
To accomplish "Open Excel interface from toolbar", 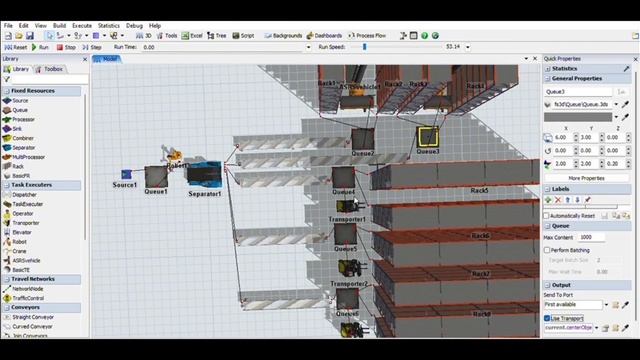I will [192, 36].
